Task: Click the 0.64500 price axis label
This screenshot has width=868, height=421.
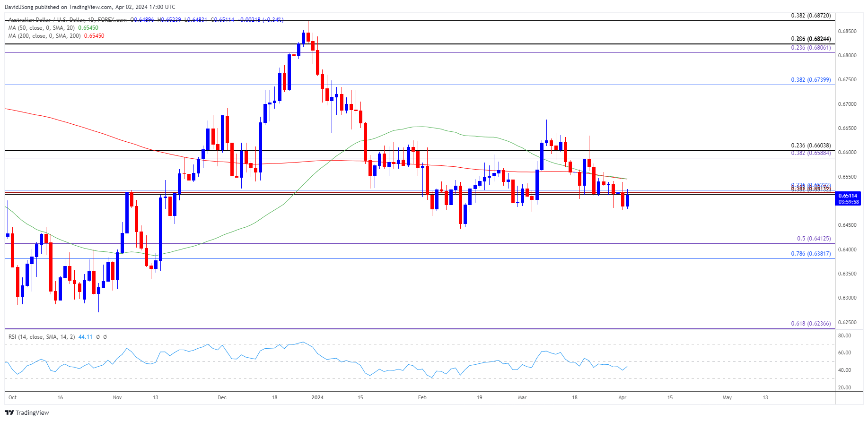Action: [847, 225]
